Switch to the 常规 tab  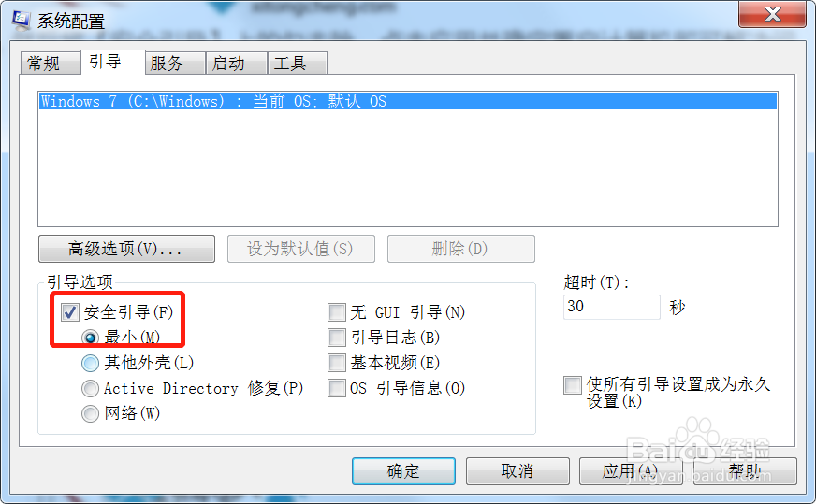click(44, 64)
